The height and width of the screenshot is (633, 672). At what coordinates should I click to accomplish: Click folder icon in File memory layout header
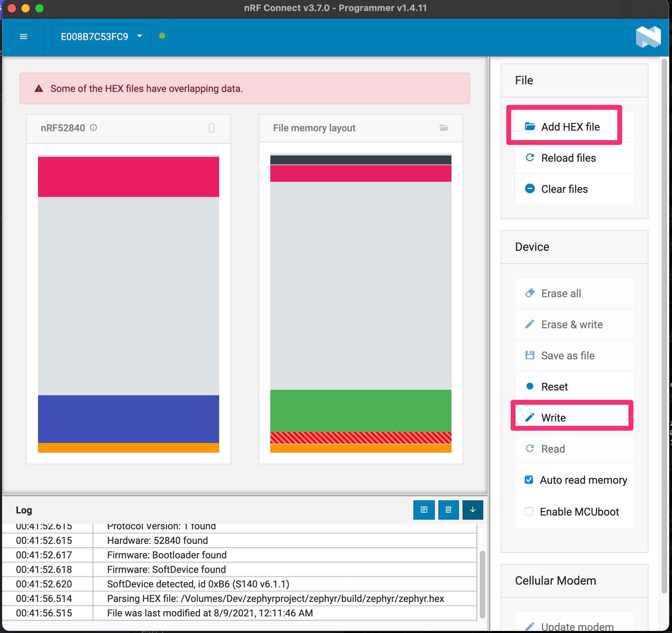click(x=444, y=128)
